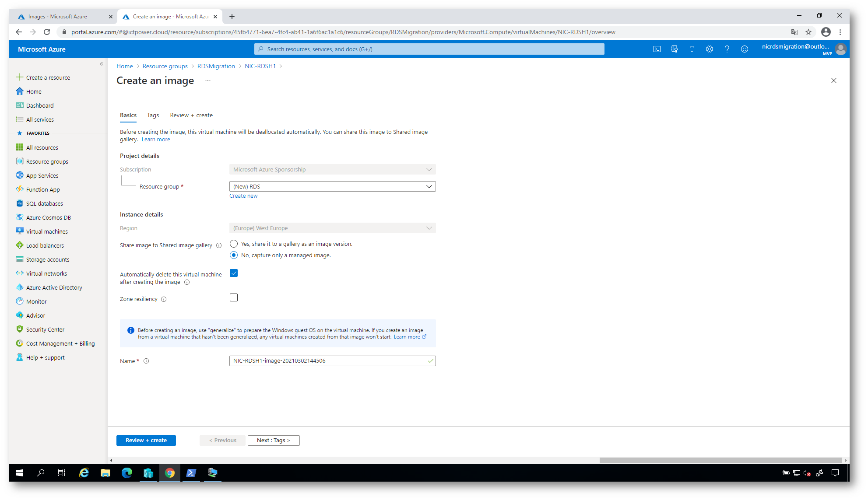This screenshot has height=500, width=868.
Task: Open the Resource group dropdown
Action: 333,186
